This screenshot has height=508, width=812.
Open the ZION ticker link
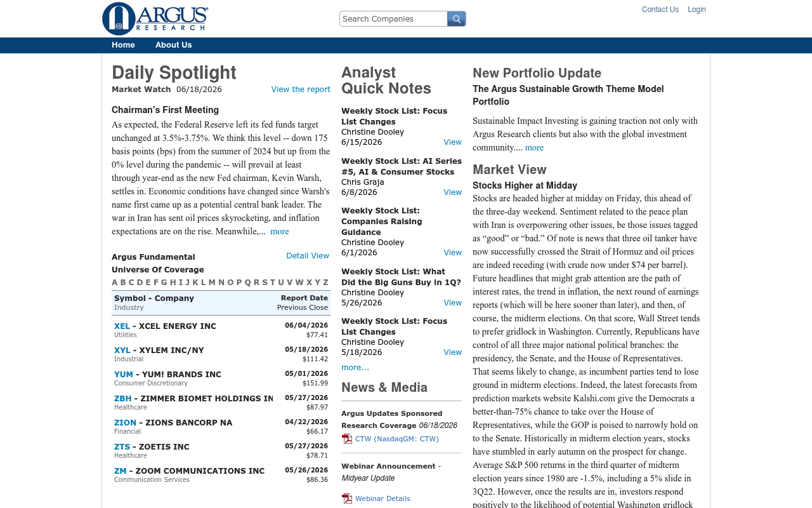(126, 423)
